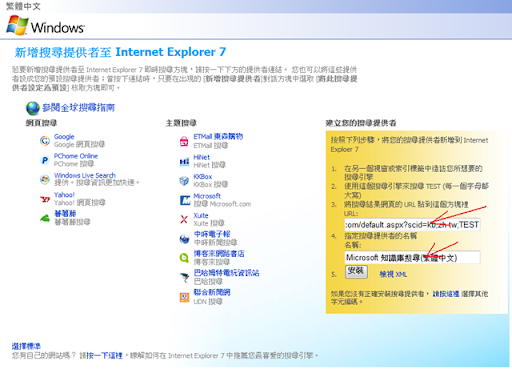
Task: Click the KKBox cube icon
Action: (184, 181)
